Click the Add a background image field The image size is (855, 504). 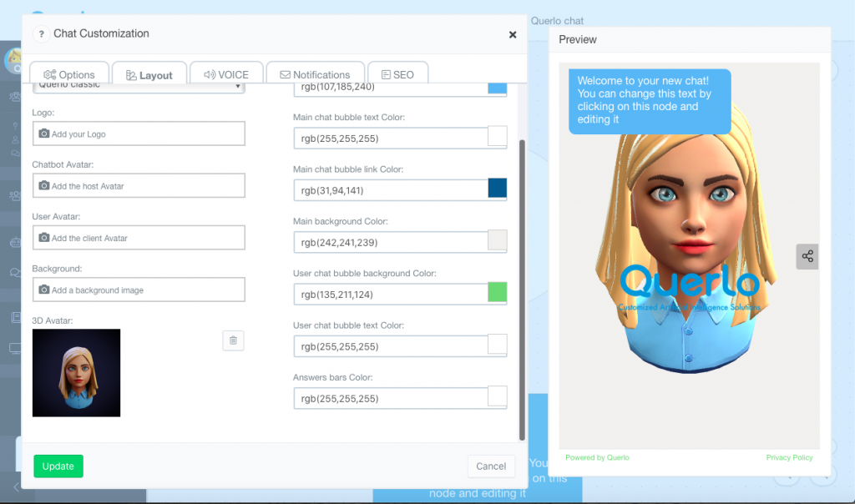pyautogui.click(x=139, y=290)
